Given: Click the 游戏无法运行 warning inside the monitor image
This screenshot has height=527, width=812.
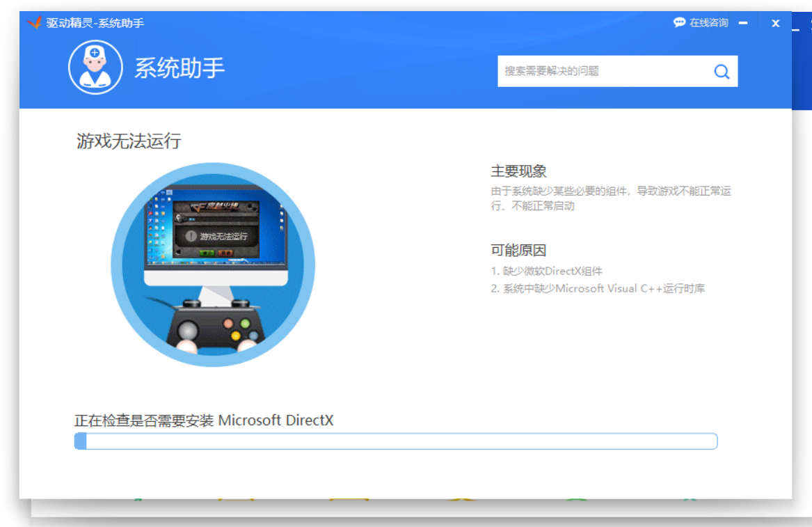Looking at the screenshot, I should [216, 236].
